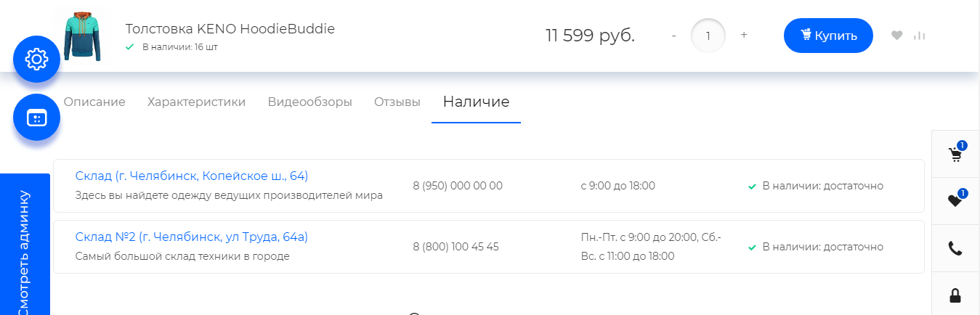Click the phone callback sidebar icon
The width and height of the screenshot is (980, 315).
[955, 248]
